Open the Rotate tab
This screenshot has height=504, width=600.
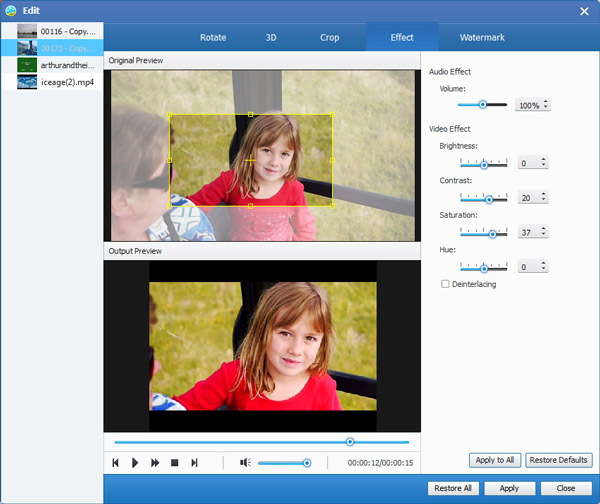[x=213, y=38]
